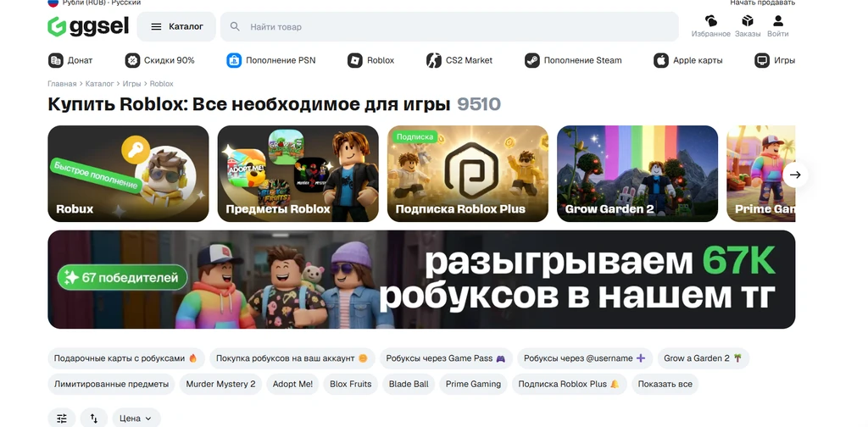The width and height of the screenshot is (868, 427).
Task: Click the 67 победителей badge
Action: click(x=122, y=277)
